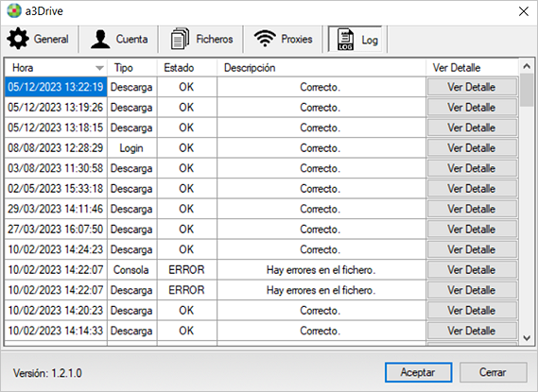The image size is (538, 392).
Task: Open Ver Detalle for 10/02/2023 14:14:33
Action: click(472, 331)
